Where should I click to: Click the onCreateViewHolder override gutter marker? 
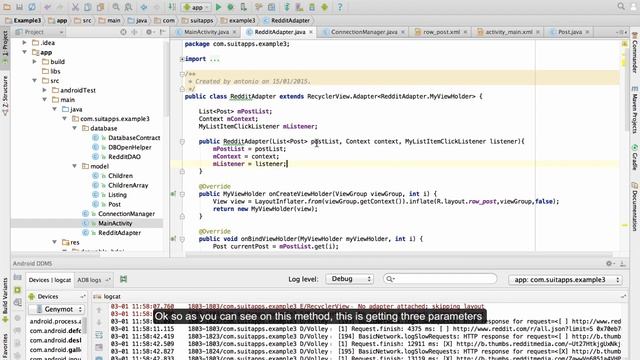coord(173,194)
